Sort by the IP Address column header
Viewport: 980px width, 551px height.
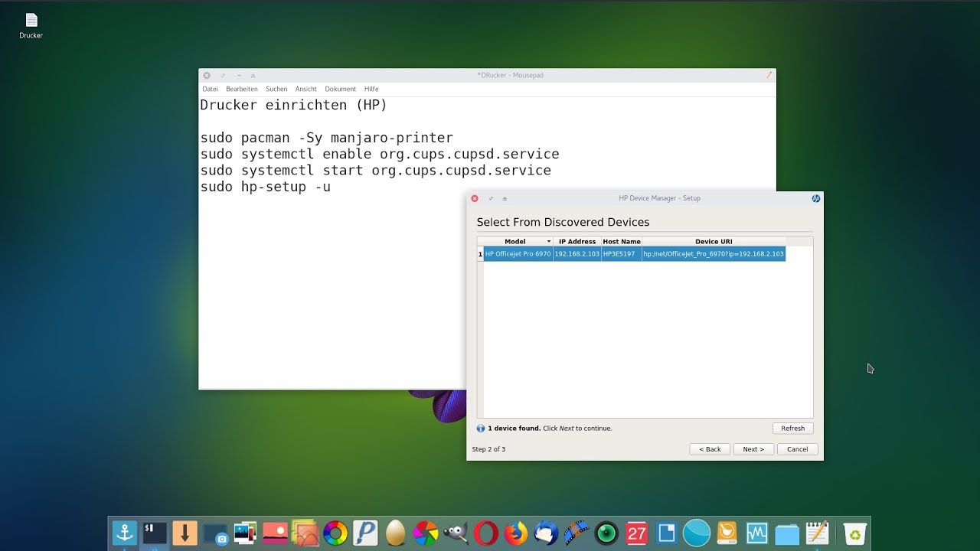[577, 242]
